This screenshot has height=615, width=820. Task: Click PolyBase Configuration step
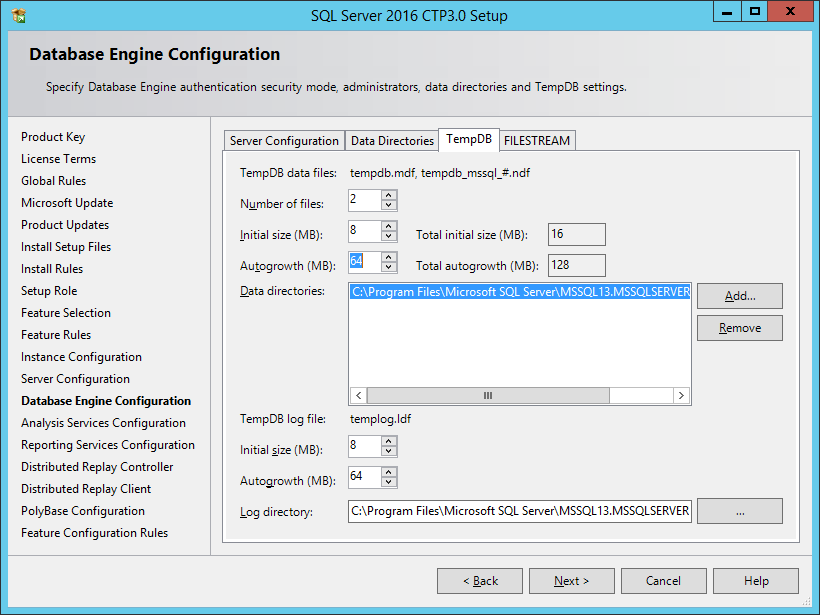point(83,511)
